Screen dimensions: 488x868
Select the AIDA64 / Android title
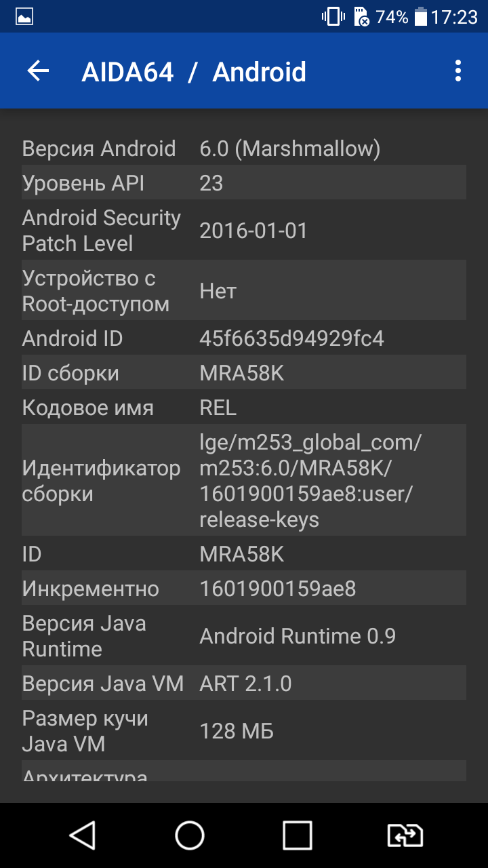[194, 72]
